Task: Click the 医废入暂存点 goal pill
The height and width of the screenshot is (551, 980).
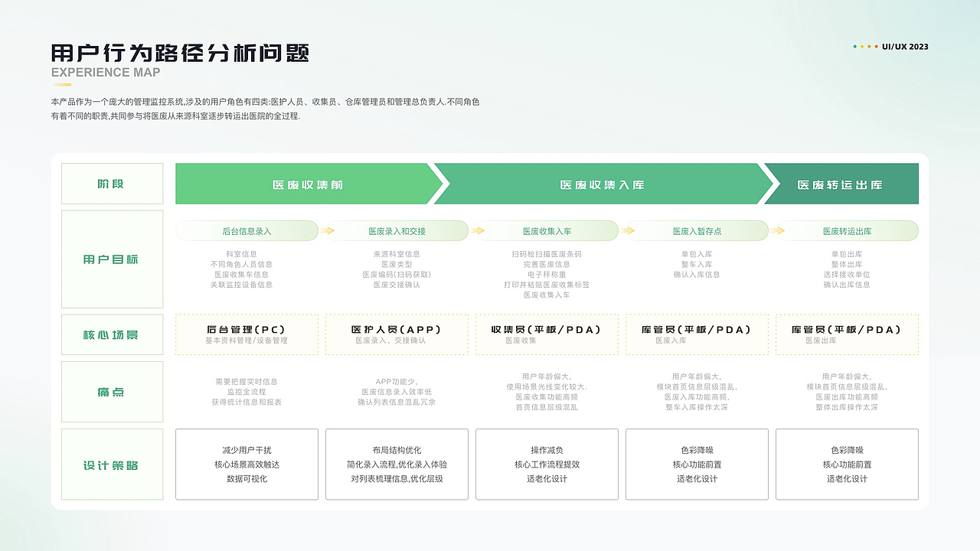Action: pos(697,230)
